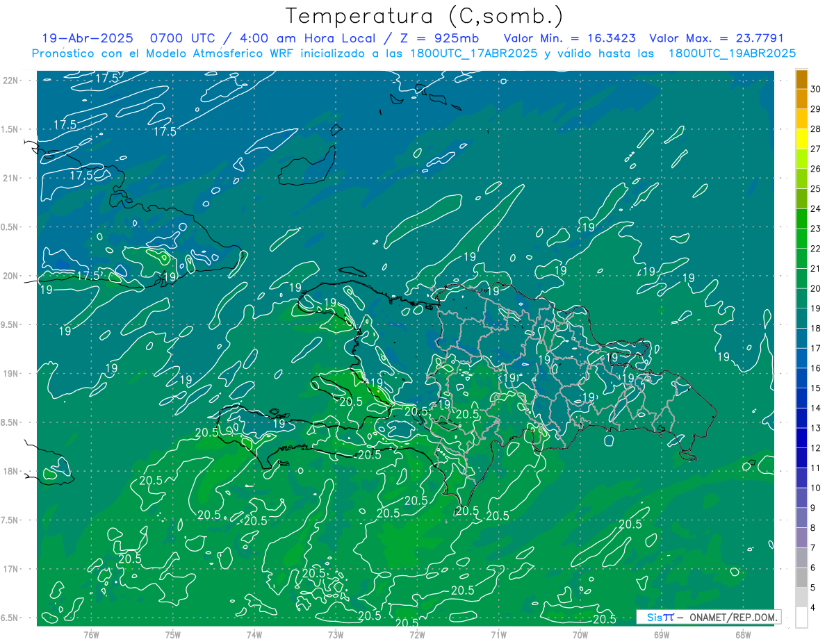Pick the lime green swatch between 25 and 26

click(801, 179)
